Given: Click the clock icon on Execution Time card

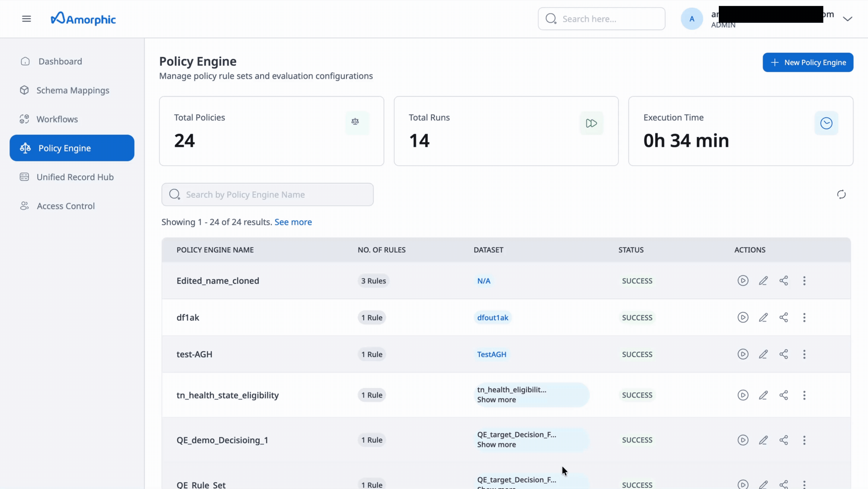Looking at the screenshot, I should point(826,123).
